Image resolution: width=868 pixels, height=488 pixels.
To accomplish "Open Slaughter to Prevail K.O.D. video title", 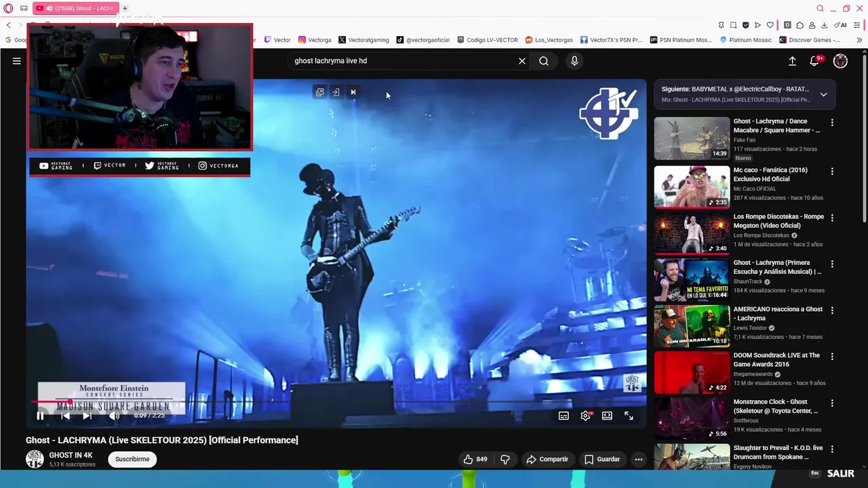I will (778, 452).
